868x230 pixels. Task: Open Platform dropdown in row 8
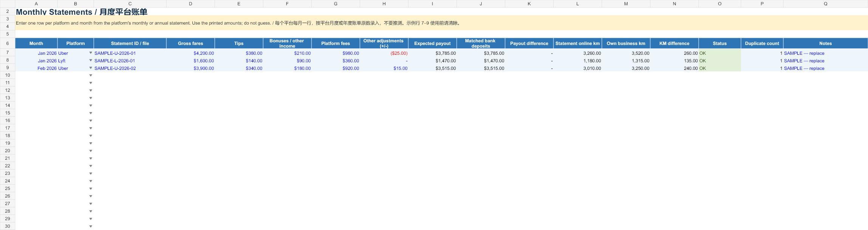[x=91, y=60]
